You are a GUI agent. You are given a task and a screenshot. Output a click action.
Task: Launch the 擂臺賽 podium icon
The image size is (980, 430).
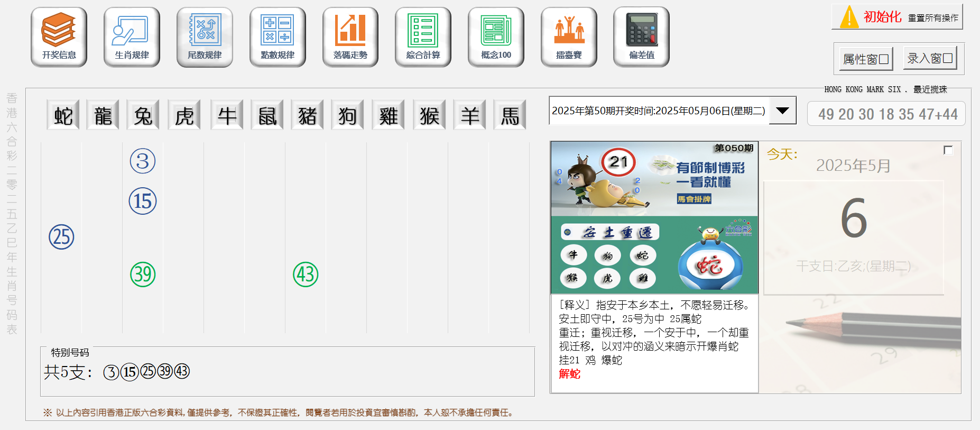(569, 37)
